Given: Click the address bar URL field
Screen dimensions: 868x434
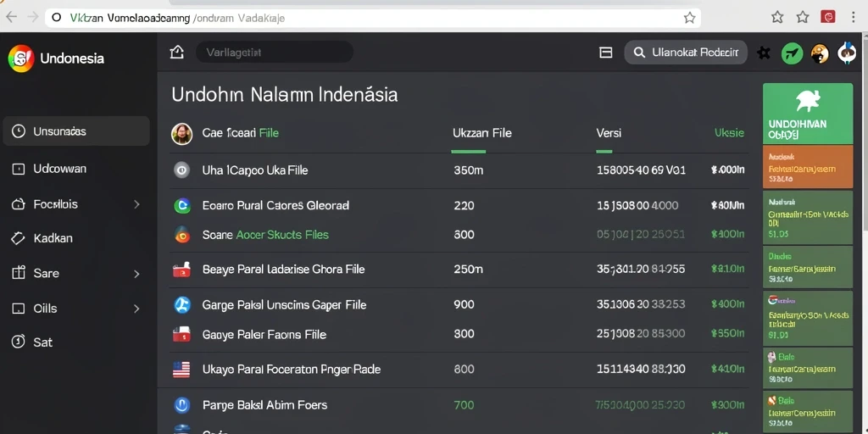Looking at the screenshot, I should (x=372, y=18).
